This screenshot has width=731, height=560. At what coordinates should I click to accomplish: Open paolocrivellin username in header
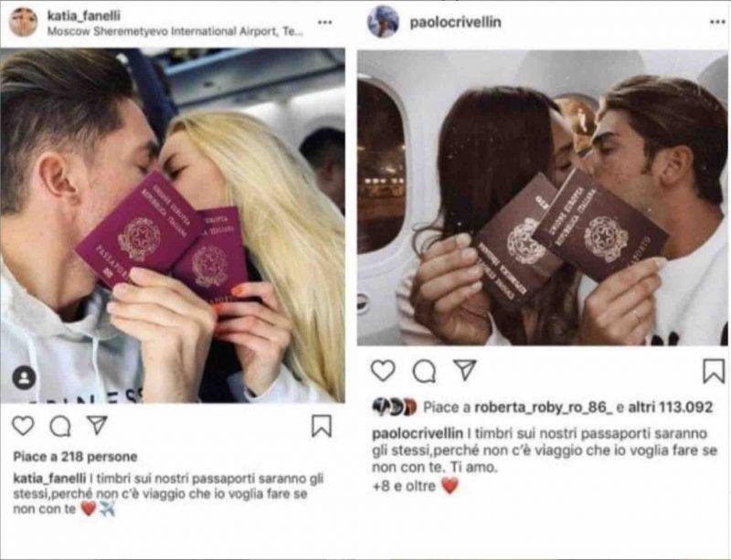tap(455, 22)
